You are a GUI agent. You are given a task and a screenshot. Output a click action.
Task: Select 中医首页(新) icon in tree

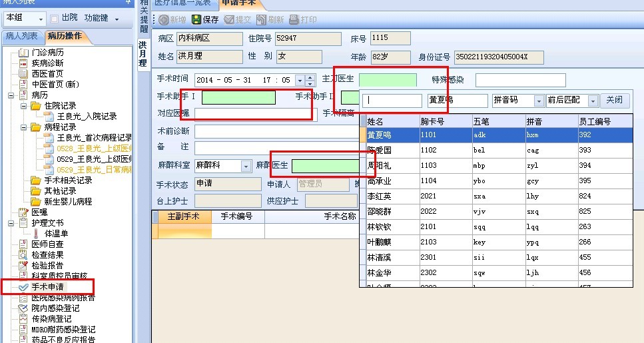pos(24,85)
